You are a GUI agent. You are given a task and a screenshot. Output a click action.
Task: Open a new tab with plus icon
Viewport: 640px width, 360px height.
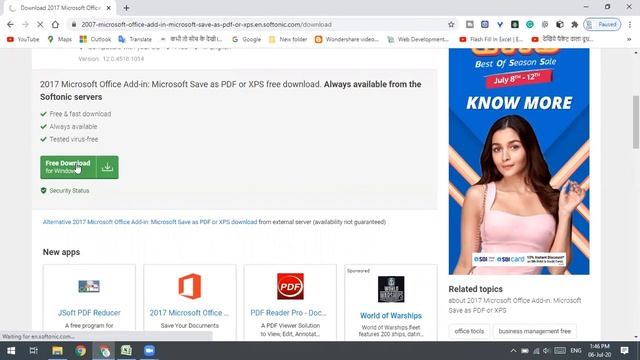[126, 8]
